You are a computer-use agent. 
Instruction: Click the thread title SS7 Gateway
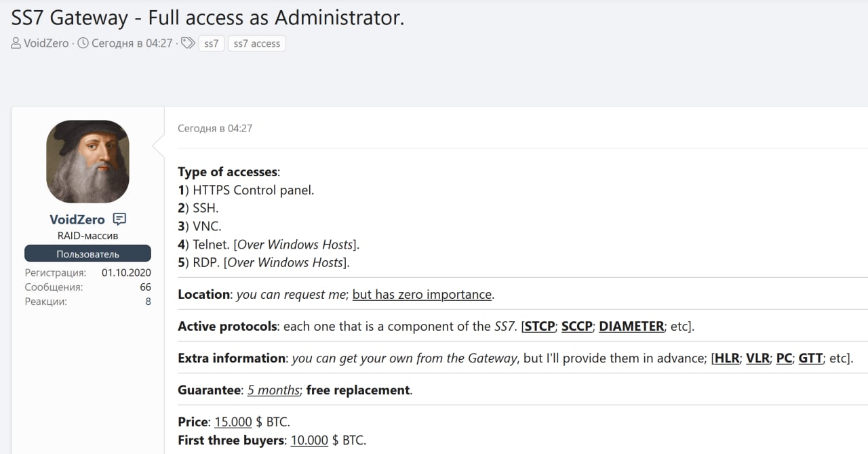coord(208,17)
